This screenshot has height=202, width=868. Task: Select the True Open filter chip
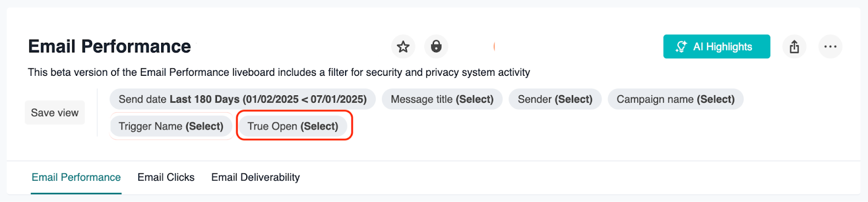click(x=293, y=126)
